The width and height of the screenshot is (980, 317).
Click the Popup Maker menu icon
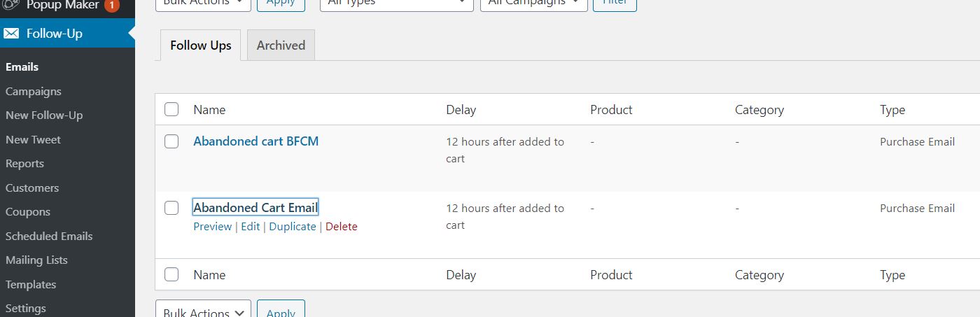(x=11, y=4)
